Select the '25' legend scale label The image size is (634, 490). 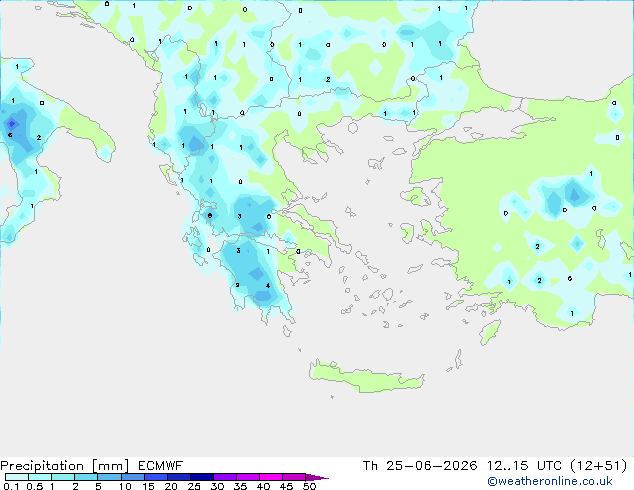pyautogui.click(x=194, y=486)
